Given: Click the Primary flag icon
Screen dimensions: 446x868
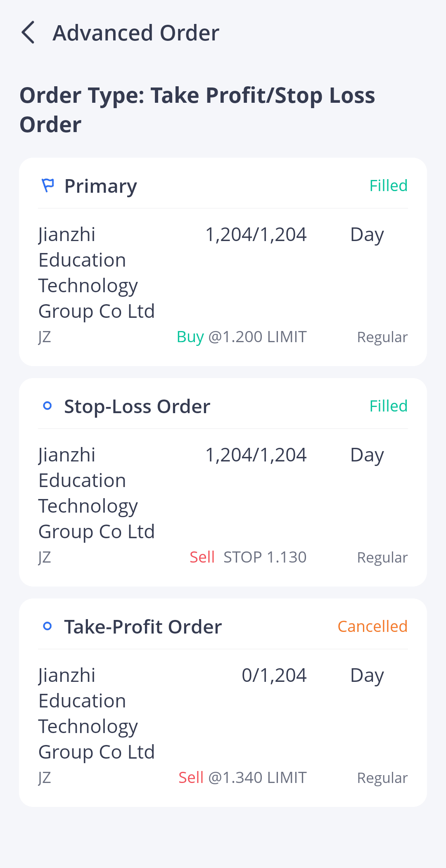Looking at the screenshot, I should click(48, 186).
